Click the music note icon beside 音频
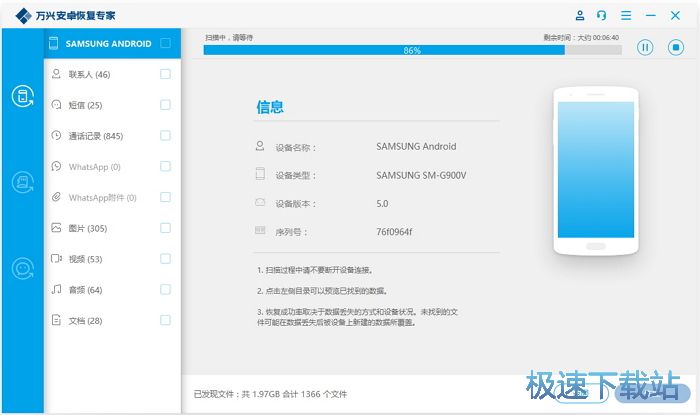 [56, 289]
